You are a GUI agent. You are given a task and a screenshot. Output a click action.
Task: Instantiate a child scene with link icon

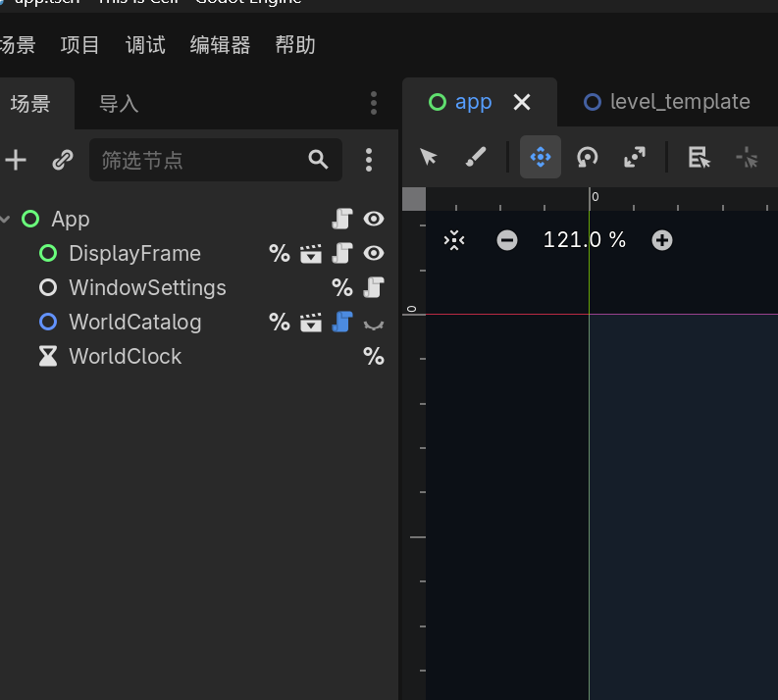pyautogui.click(x=63, y=160)
